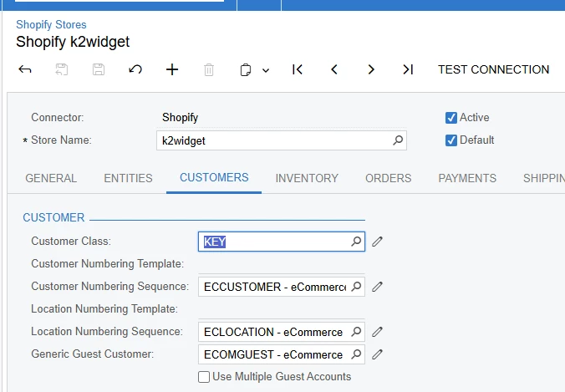Go to first record

(298, 69)
